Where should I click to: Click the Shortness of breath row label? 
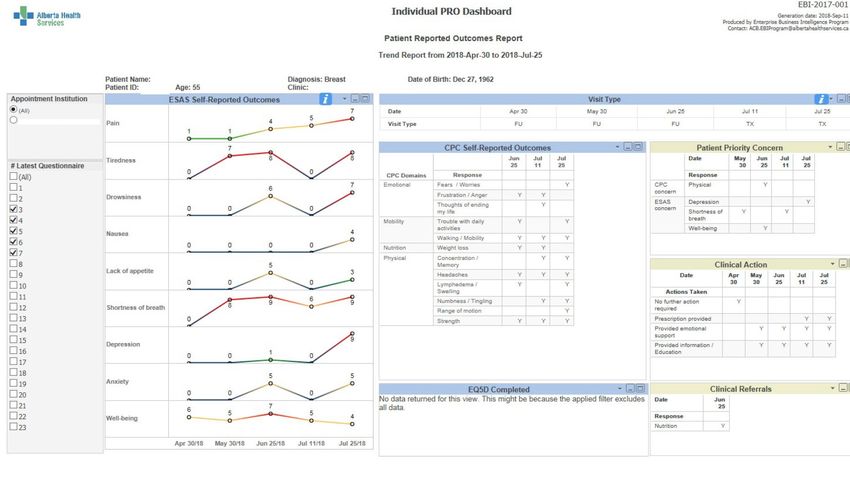136,307
